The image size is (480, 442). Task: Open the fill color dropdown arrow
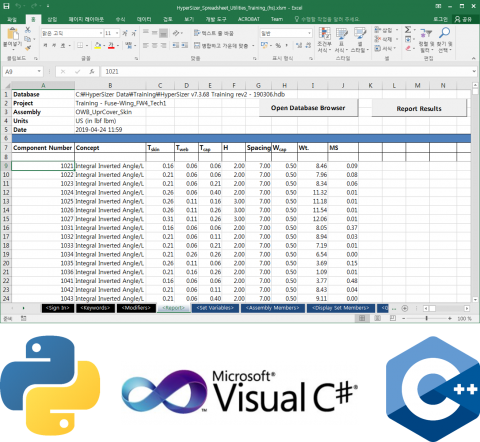pyautogui.click(x=104, y=45)
